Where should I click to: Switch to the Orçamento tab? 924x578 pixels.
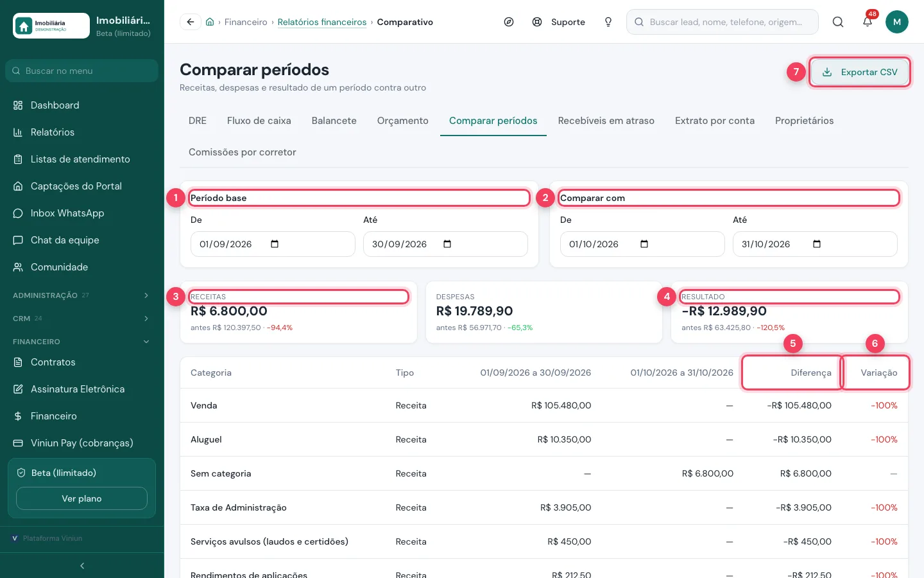click(403, 121)
